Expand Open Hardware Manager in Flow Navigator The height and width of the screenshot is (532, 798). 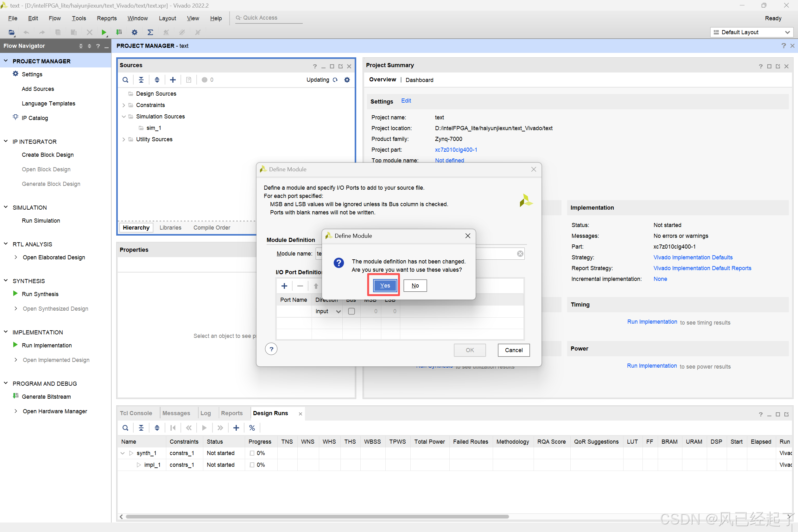coord(16,411)
